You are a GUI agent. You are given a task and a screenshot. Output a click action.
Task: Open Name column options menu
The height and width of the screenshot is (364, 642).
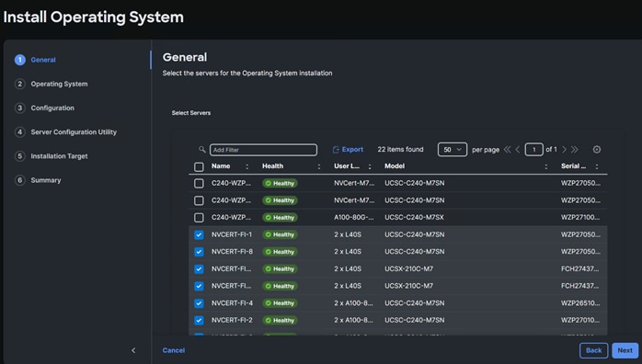pyautogui.click(x=246, y=166)
